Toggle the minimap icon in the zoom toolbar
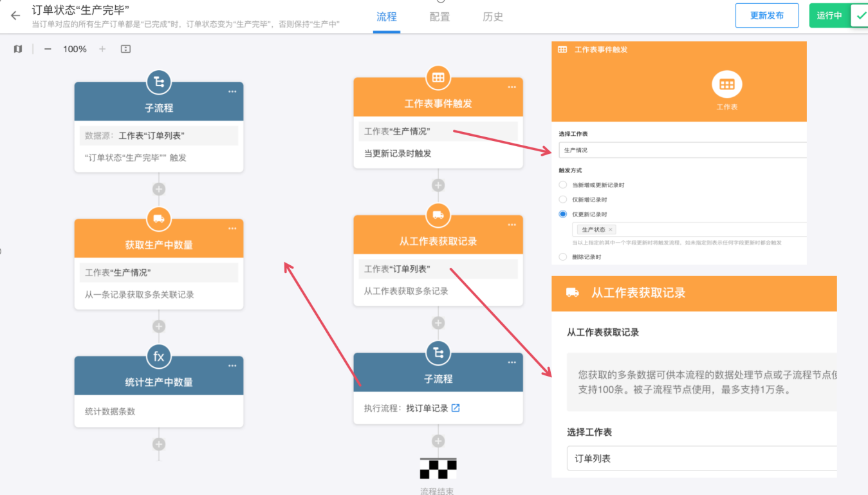Screen dimensions: 868x495 [x=18, y=49]
